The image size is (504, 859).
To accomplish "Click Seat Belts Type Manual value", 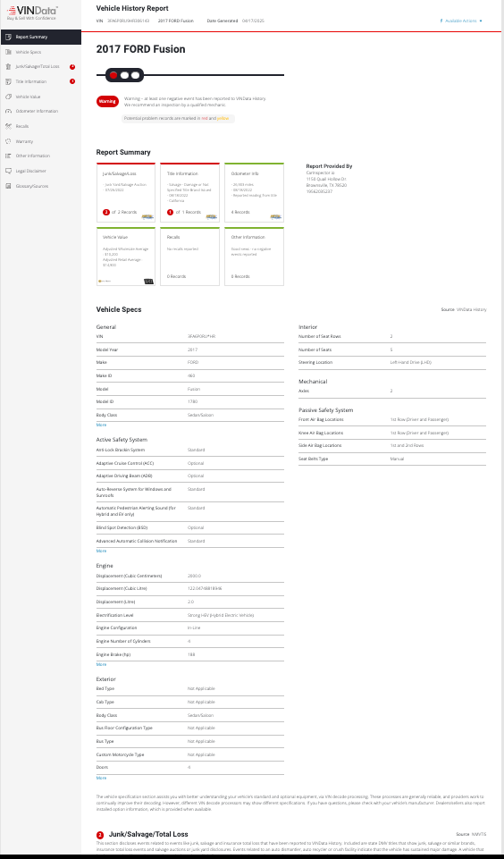I will coord(397,459).
